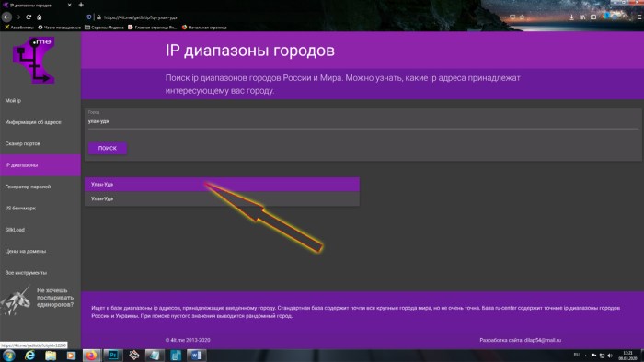Open the Action Center flag tray icon
The width and height of the screenshot is (644, 362).
click(x=594, y=356)
